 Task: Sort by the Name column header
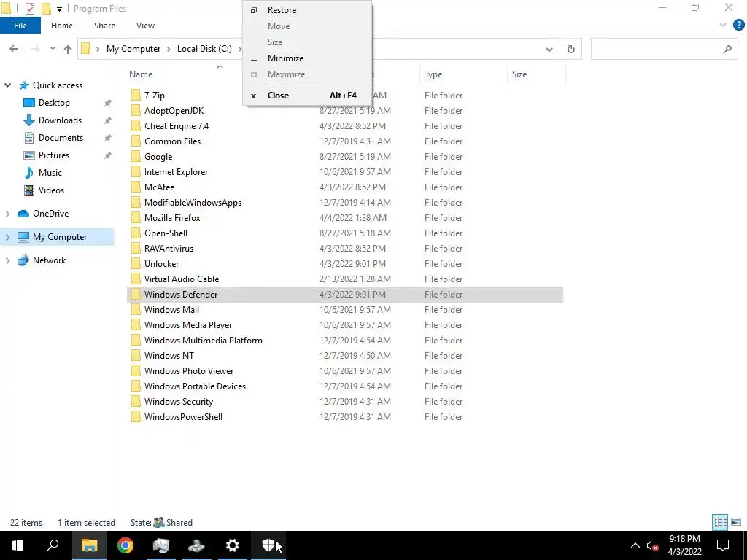point(141,74)
